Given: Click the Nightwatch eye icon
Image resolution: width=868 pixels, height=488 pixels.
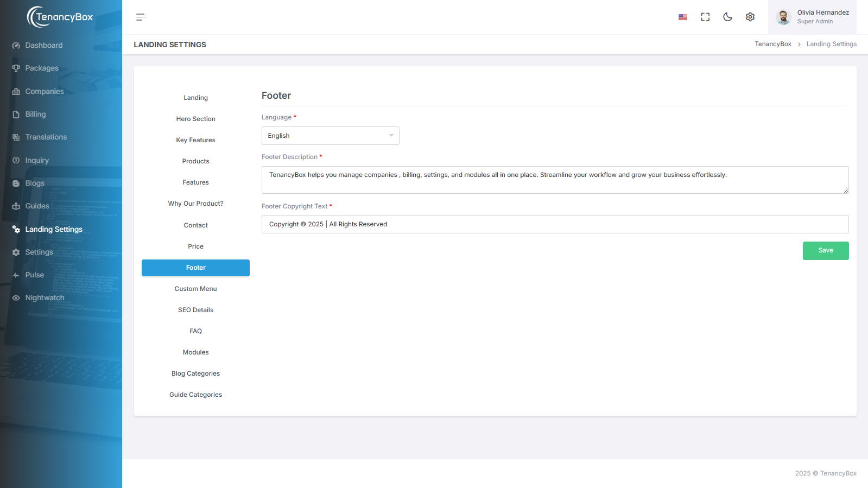Looking at the screenshot, I should [x=16, y=298].
